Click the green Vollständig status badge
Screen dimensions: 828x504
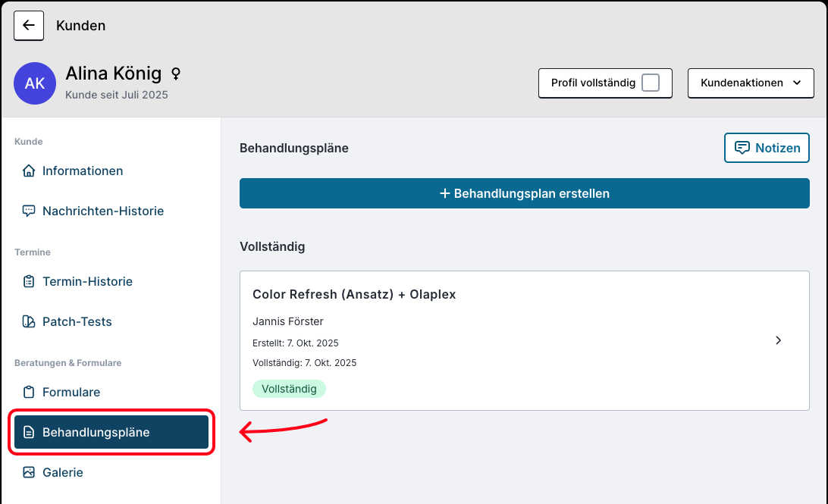(289, 389)
